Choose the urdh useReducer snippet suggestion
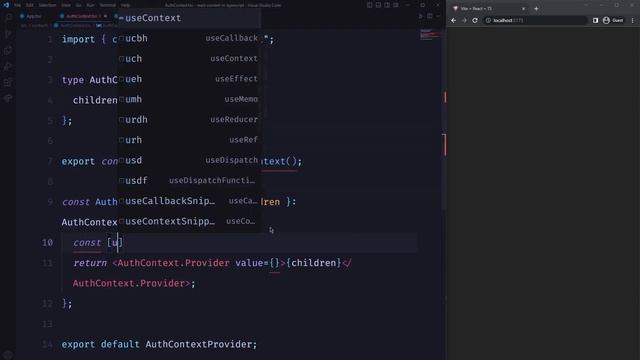Image resolution: width=640 pixels, height=360 pixels. point(189,120)
